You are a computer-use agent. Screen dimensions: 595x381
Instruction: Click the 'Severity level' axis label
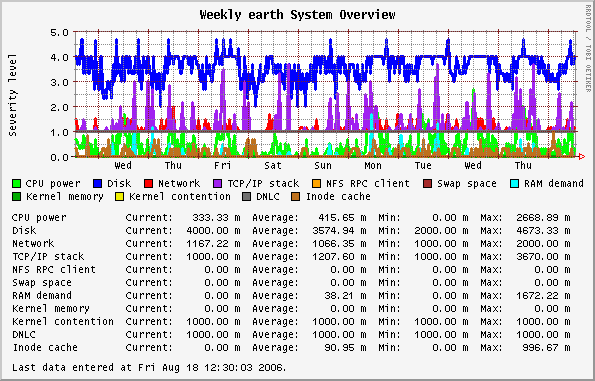(x=13, y=95)
